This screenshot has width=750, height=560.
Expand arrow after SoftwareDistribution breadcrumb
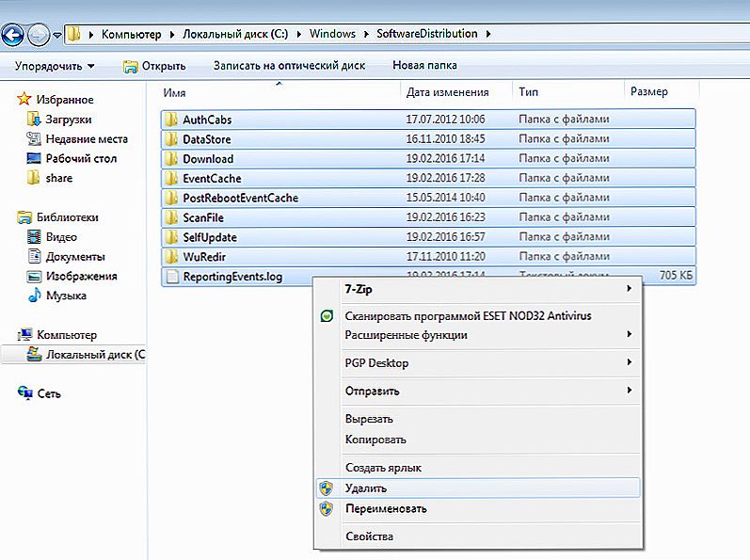488,34
